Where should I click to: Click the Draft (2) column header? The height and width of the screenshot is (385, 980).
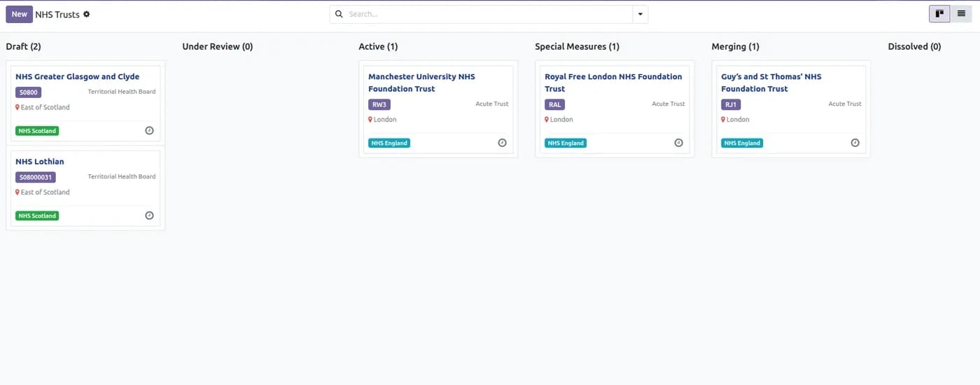(23, 47)
